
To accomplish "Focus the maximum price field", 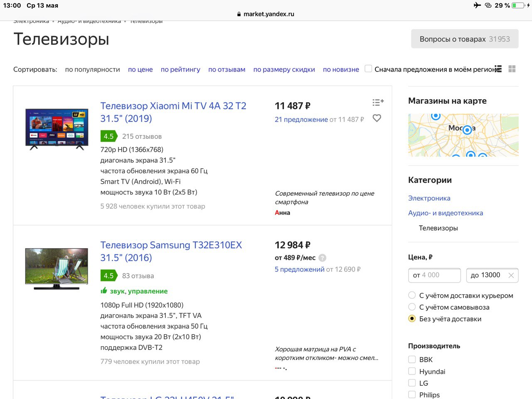I will [492, 275].
